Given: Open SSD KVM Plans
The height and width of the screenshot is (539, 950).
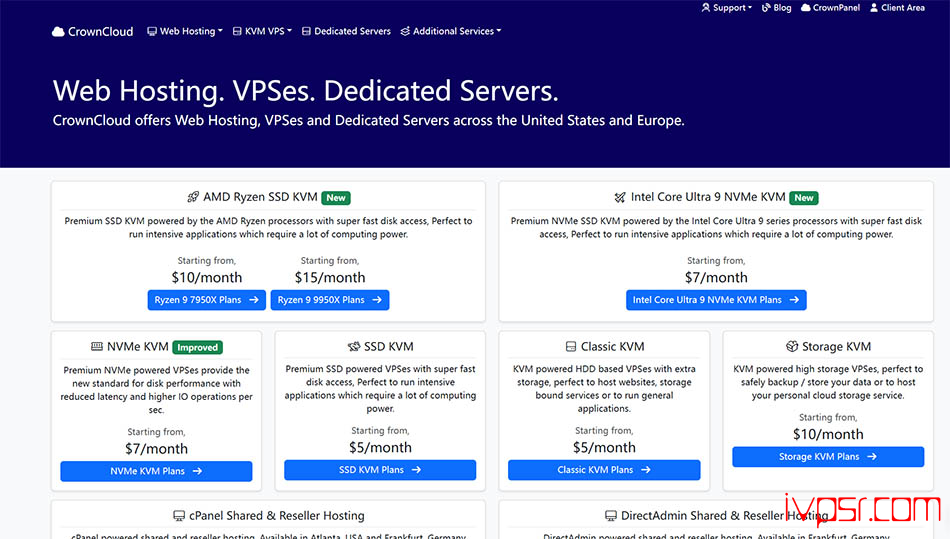Looking at the screenshot, I should (380, 470).
